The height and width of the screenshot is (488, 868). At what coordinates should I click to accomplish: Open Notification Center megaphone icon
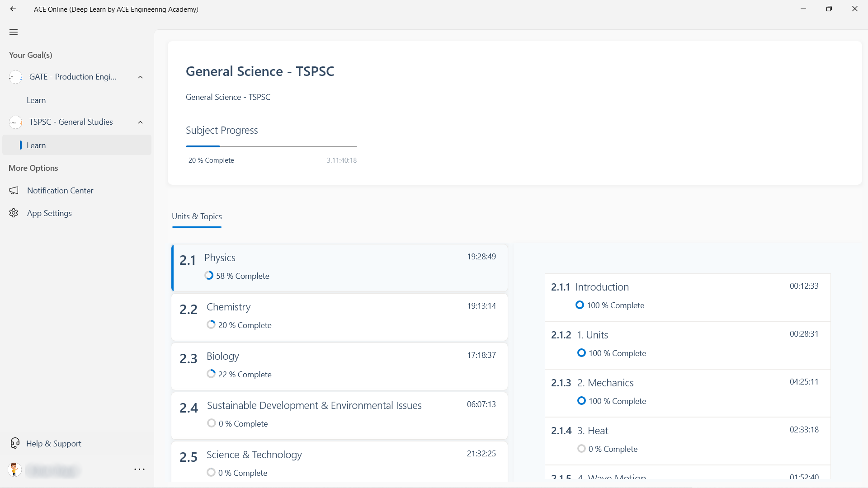pyautogui.click(x=14, y=191)
